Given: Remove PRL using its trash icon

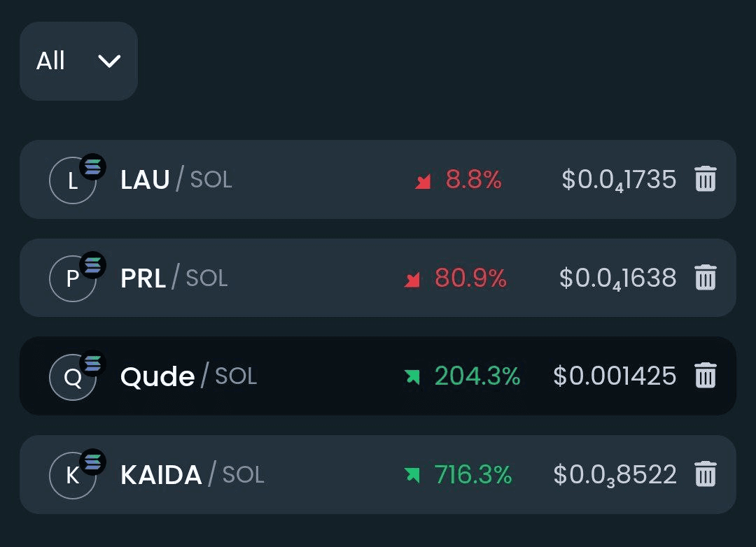Looking at the screenshot, I should [x=705, y=278].
